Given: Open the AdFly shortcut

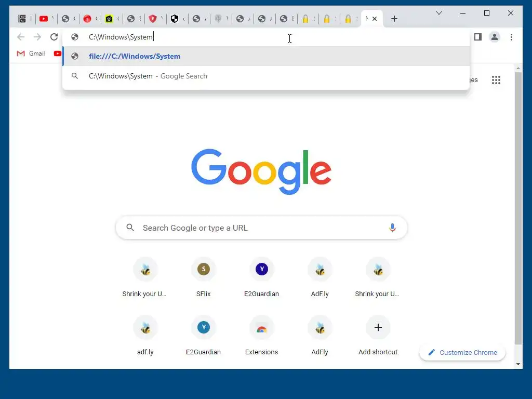Looking at the screenshot, I should [320, 336].
